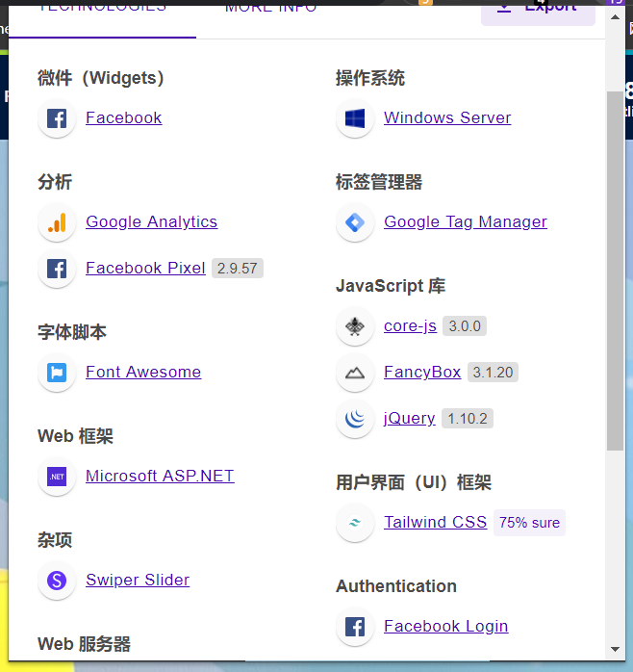Click the core-js icon
Viewport: 633px width, 672px height.
[x=355, y=326]
